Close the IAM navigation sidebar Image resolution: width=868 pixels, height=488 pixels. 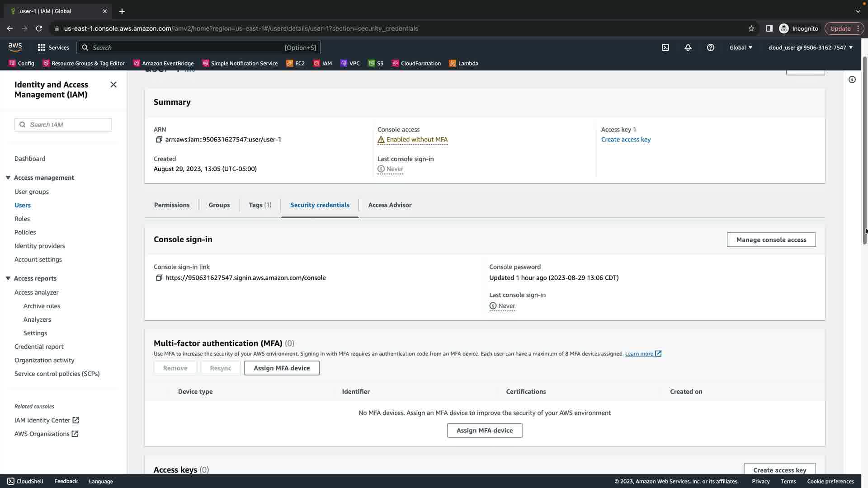coord(113,84)
